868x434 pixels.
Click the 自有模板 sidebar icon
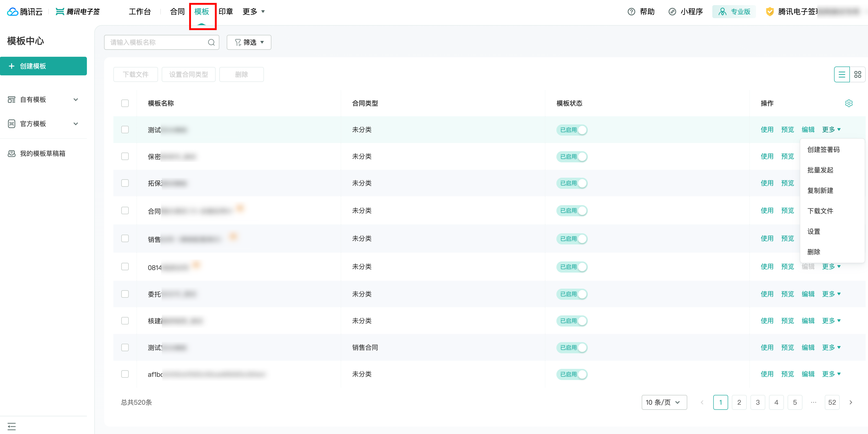tap(11, 99)
